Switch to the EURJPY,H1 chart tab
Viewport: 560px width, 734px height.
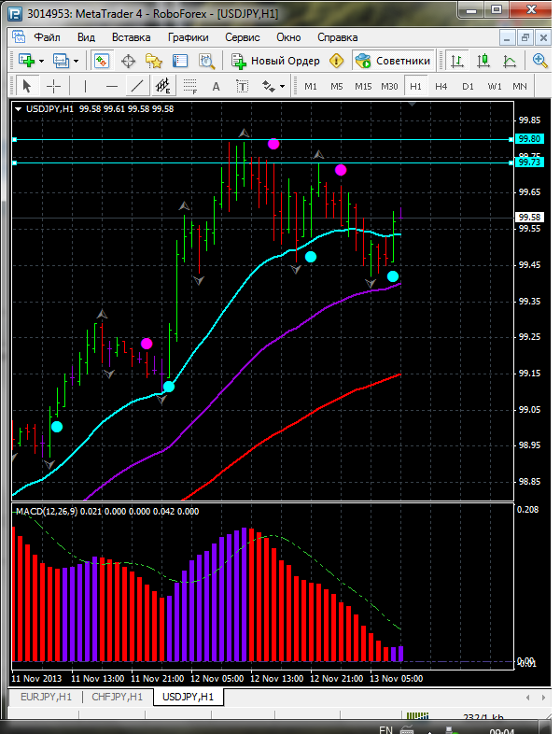point(47,697)
